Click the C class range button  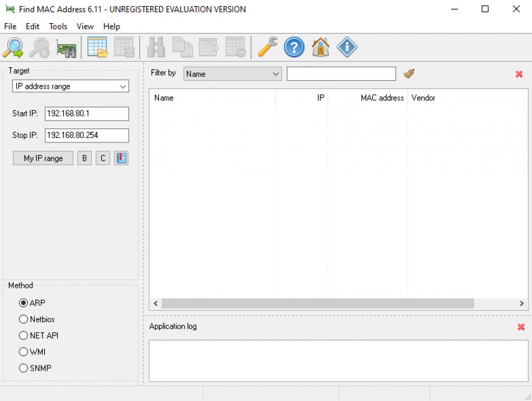pos(103,158)
